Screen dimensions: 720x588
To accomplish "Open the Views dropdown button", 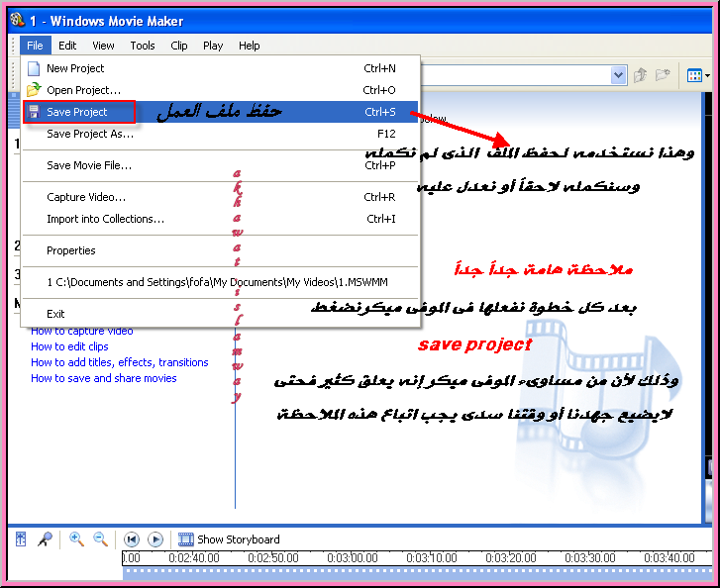I will pos(698,75).
